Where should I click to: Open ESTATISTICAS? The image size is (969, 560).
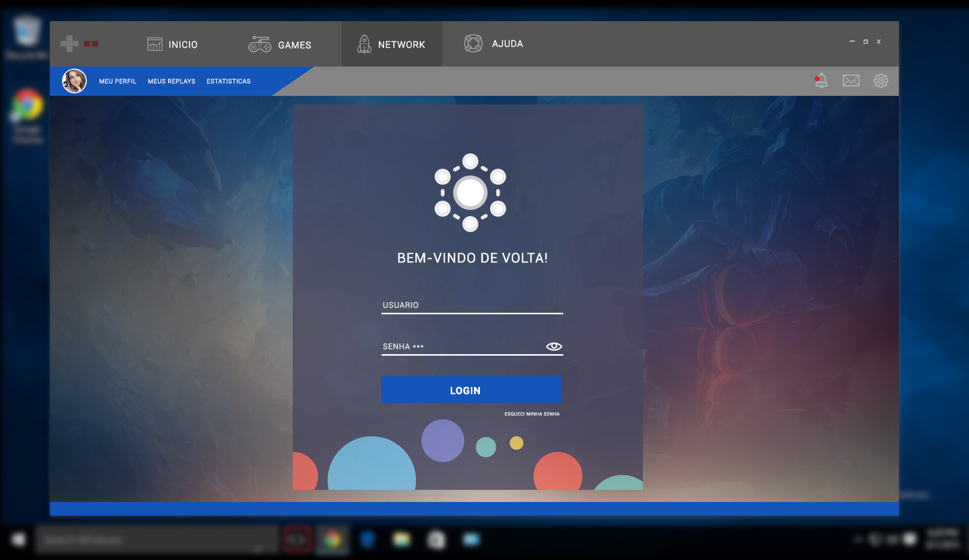click(229, 81)
